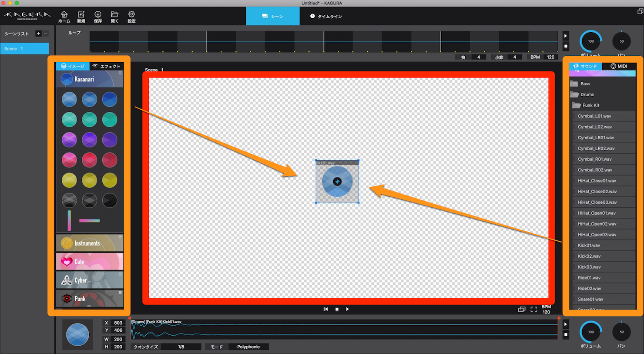Screen dimensions: 644x354
Task: Remove scene with minus button
Action: tap(45, 34)
